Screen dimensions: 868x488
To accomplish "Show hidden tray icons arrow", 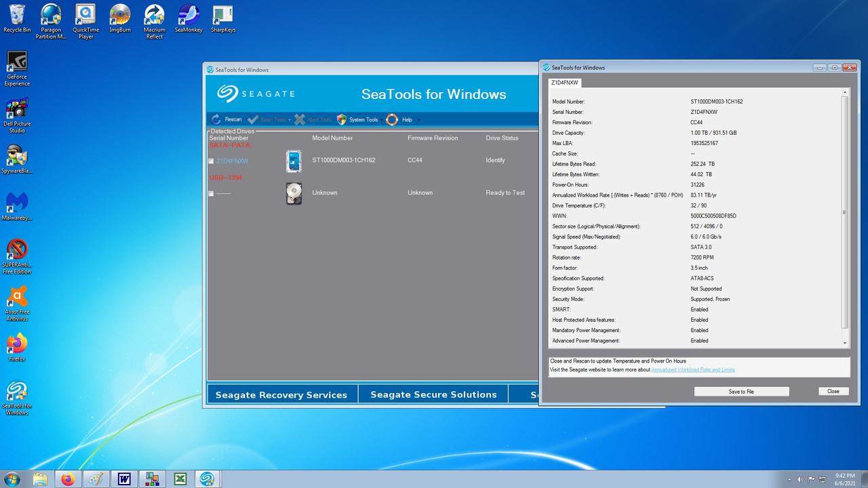I will [x=789, y=479].
